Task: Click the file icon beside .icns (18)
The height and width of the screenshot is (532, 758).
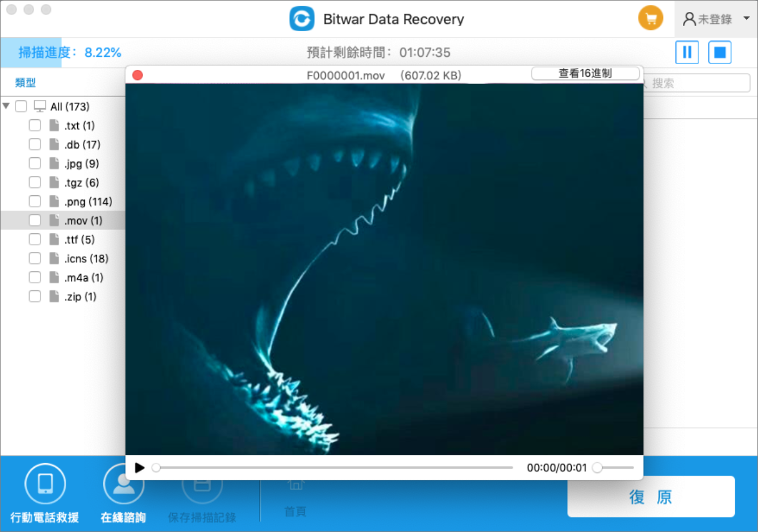Action: click(x=54, y=258)
